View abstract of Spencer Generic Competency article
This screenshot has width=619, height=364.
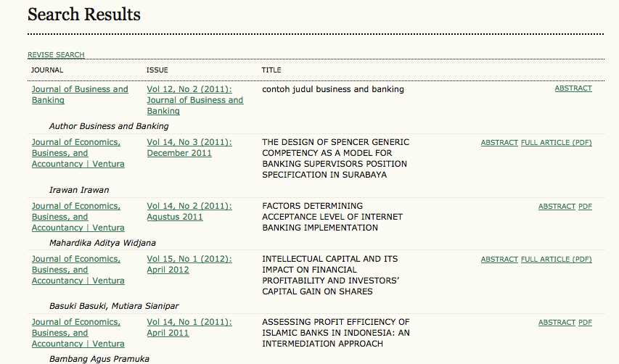point(499,143)
